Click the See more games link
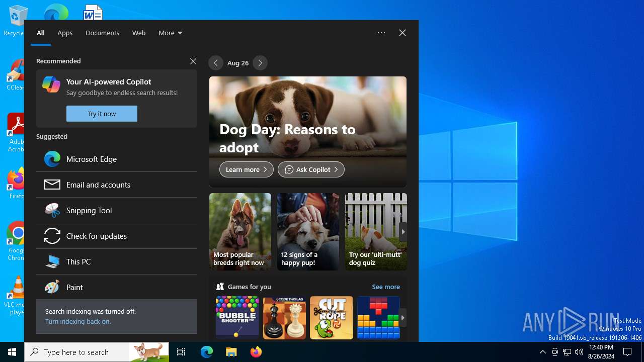644x362 pixels. coord(386,287)
